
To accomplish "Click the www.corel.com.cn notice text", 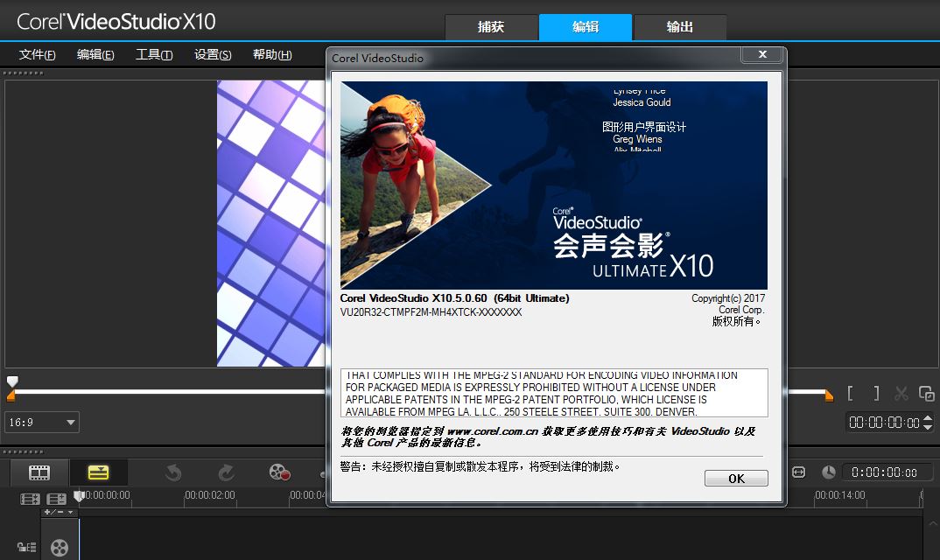I will coord(547,437).
